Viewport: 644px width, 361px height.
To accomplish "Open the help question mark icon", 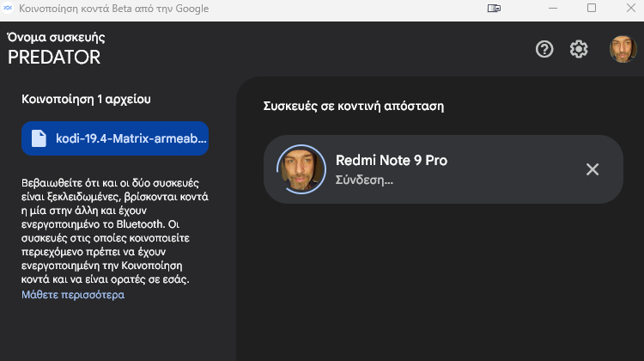I will [x=544, y=49].
